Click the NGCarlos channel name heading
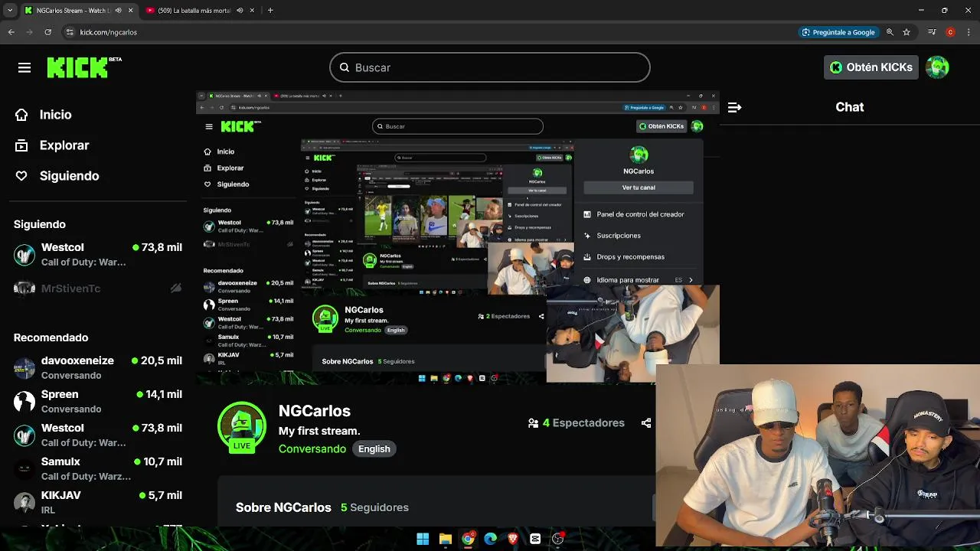 [315, 411]
